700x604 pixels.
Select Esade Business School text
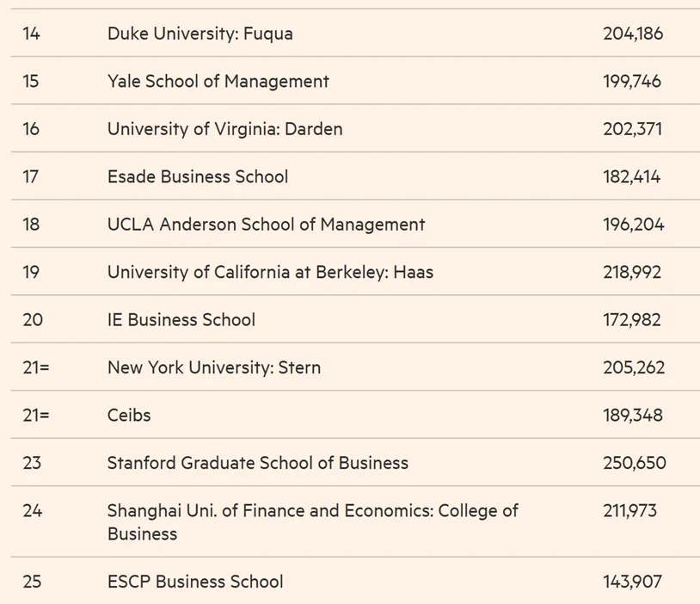(x=198, y=176)
